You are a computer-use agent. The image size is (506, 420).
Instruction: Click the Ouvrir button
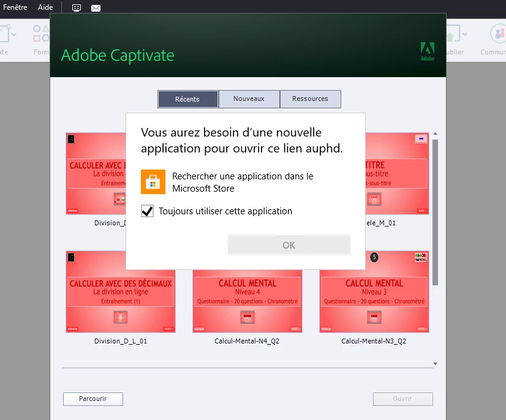(x=402, y=399)
